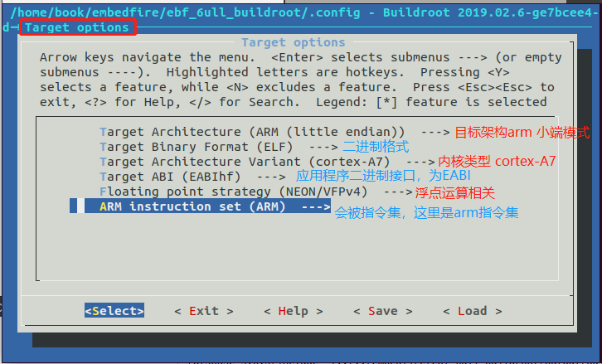The image size is (602, 364).
Task: Click the red-boxed Target options breadcrumb
Action: (78, 27)
